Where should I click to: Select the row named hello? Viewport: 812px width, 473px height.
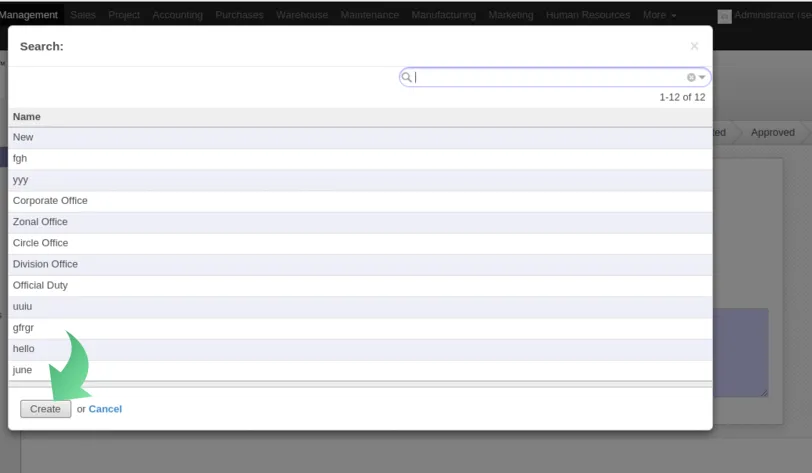click(360, 349)
